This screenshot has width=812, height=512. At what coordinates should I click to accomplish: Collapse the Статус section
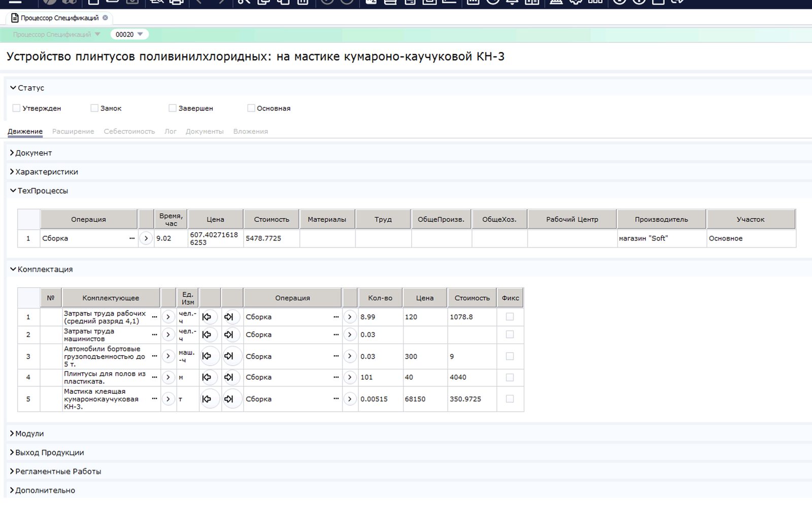13,88
